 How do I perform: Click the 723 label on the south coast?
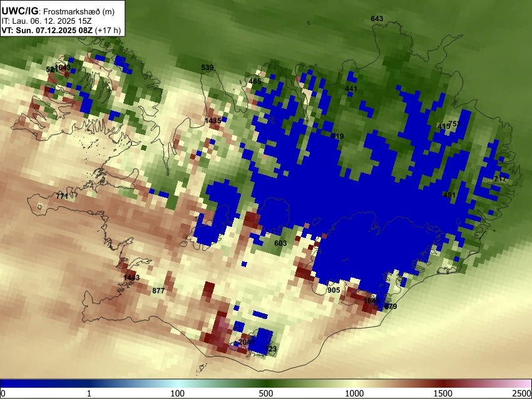coord(271,349)
